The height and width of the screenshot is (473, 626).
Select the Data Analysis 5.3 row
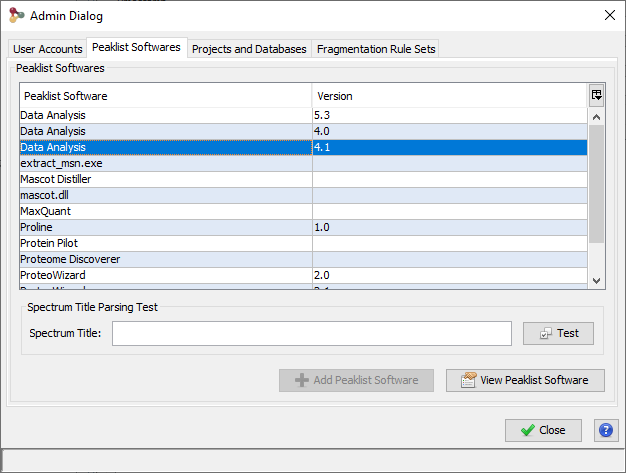pos(303,115)
